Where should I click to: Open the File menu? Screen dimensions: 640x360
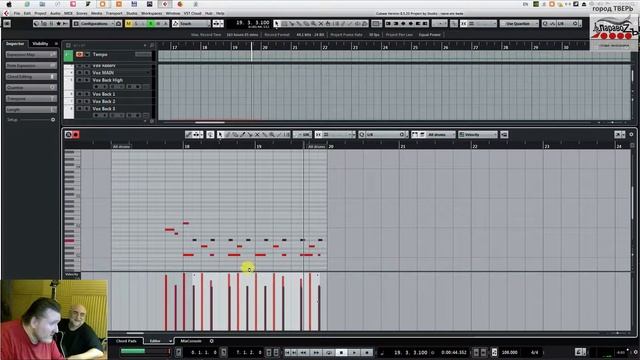coord(17,13)
